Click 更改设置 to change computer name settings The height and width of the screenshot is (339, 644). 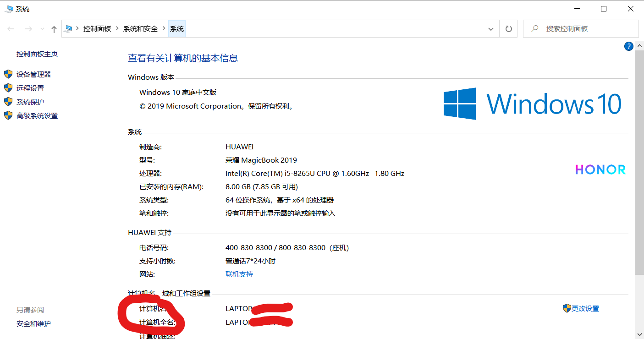585,308
